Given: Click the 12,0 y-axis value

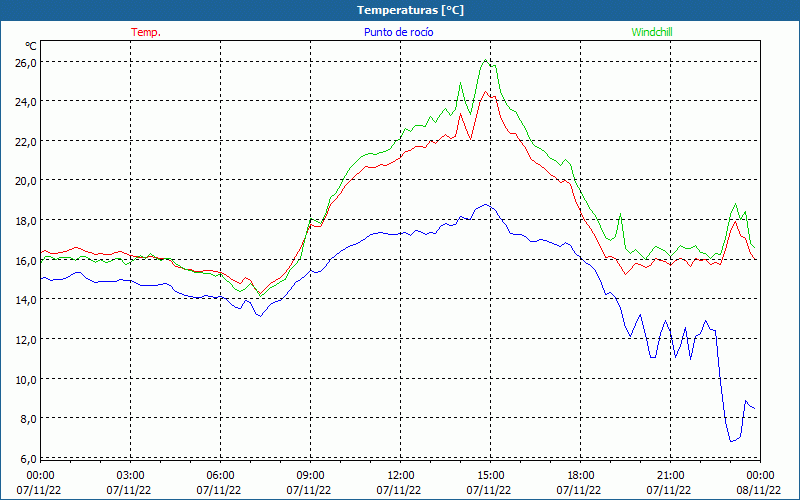Looking at the screenshot, I should tap(26, 340).
